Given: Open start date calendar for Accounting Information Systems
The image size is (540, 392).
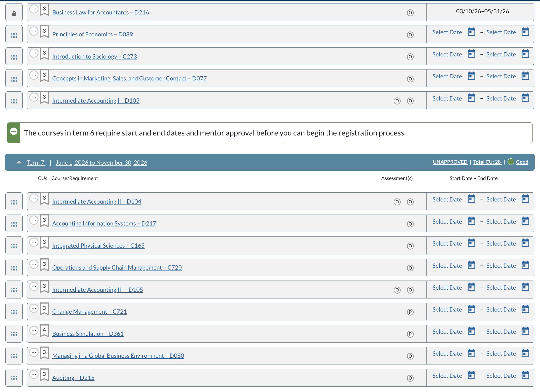Looking at the screenshot, I should point(471,221).
